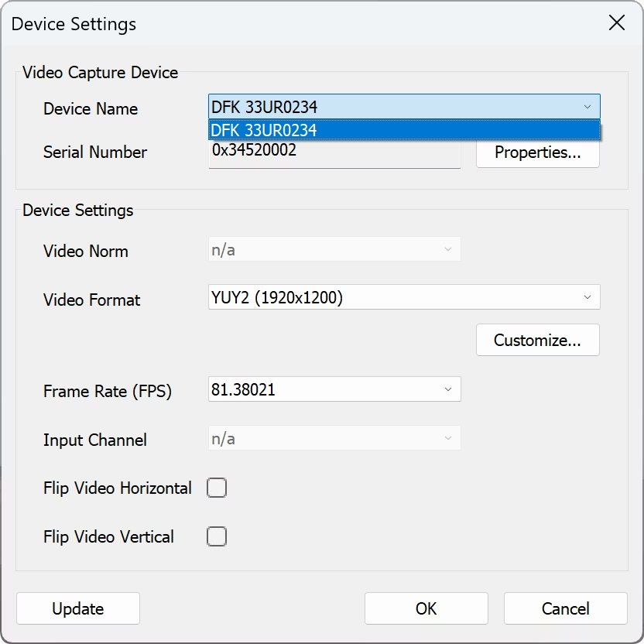Screen dimensions: 644x644
Task: Click the Video Capture Device group heading
Action: coord(101,73)
